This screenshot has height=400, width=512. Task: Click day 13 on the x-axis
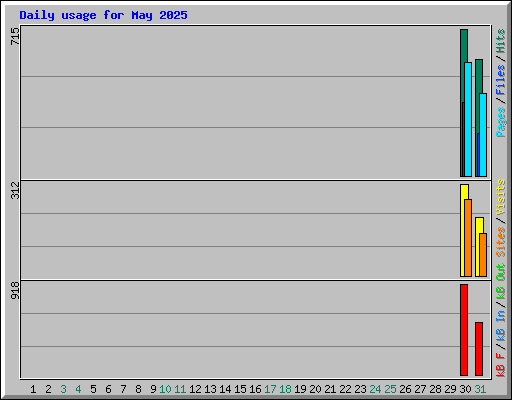click(210, 389)
